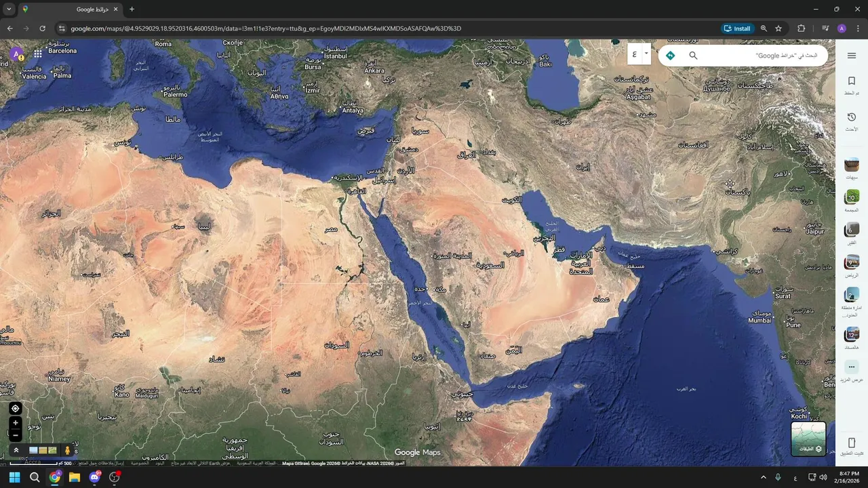Click the Directions diamond icon
Viewport: 868px width, 488px height.
[670, 56]
